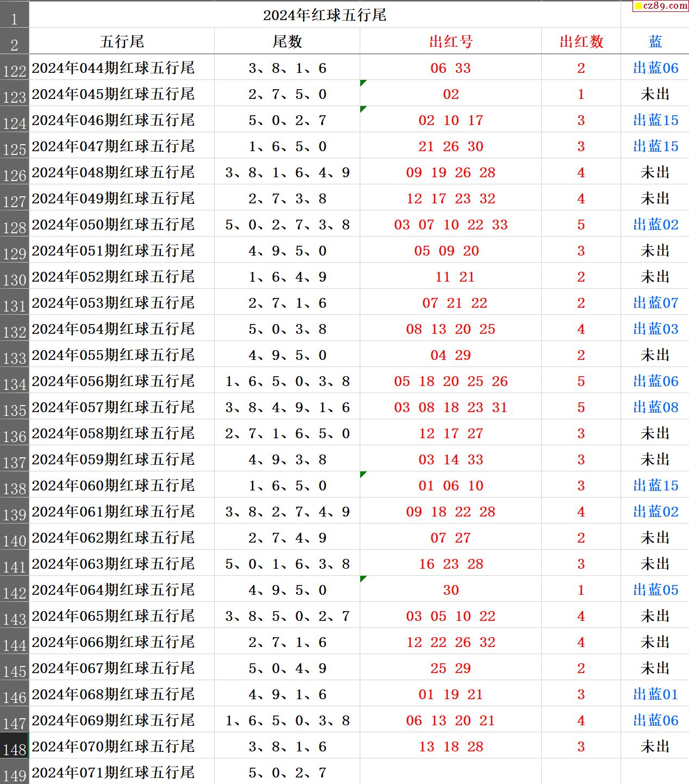Image resolution: width=689 pixels, height=784 pixels.
Task: Select row header 135
Action: 14,407
